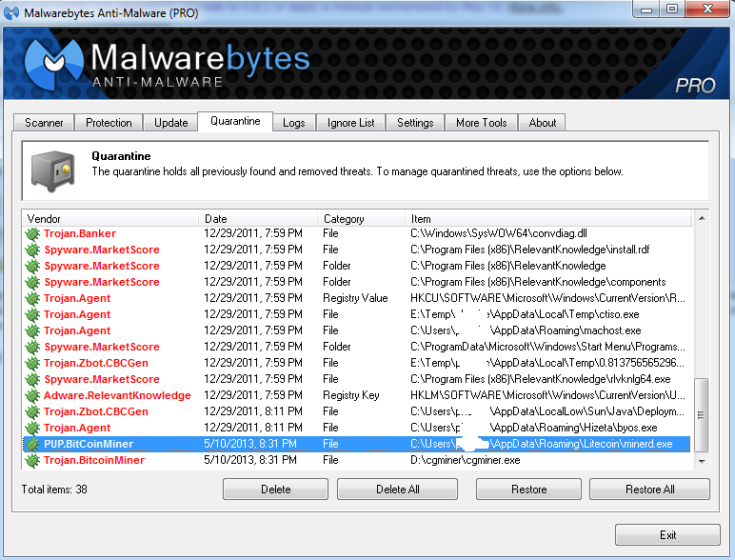Switch to the Scanner tab
Image resolution: width=735 pixels, height=560 pixels.
pos(44,123)
